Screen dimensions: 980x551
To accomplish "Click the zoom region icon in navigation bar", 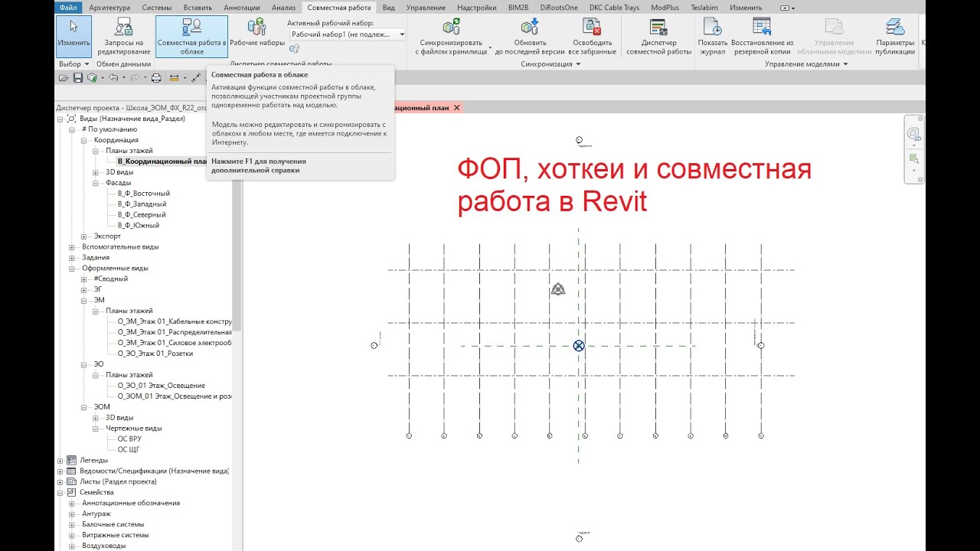I will (x=913, y=159).
